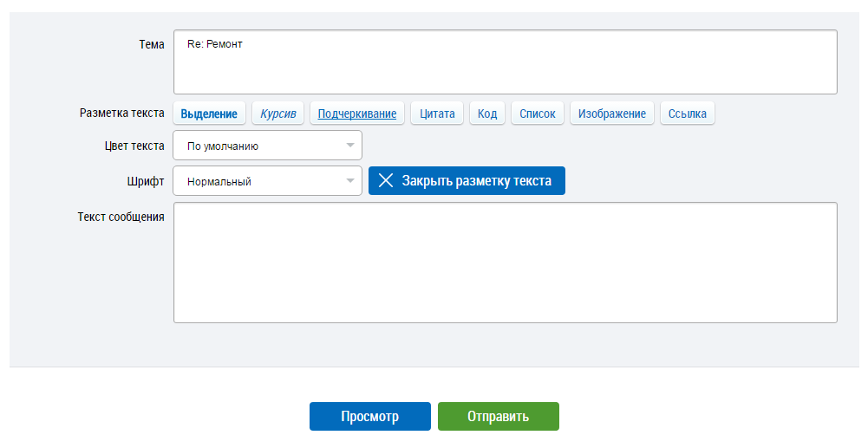The height and width of the screenshot is (448, 868).
Task: Add an image via Изображение button
Action: [x=612, y=114]
